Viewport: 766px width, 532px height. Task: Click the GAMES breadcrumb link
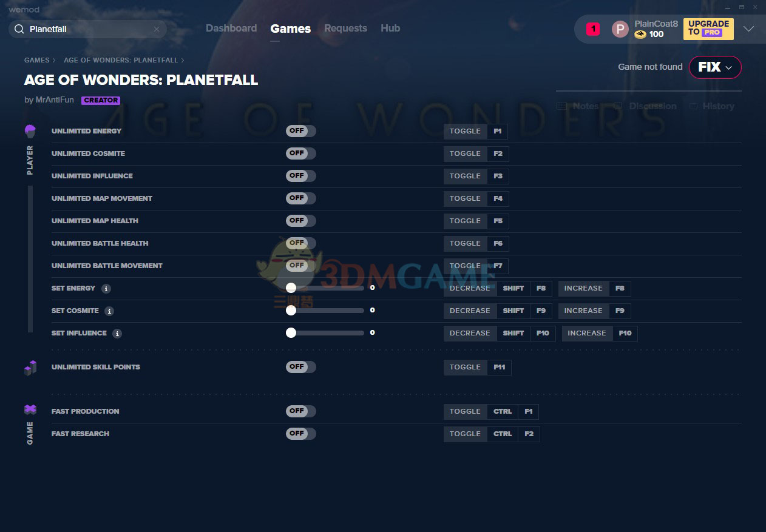tap(36, 60)
